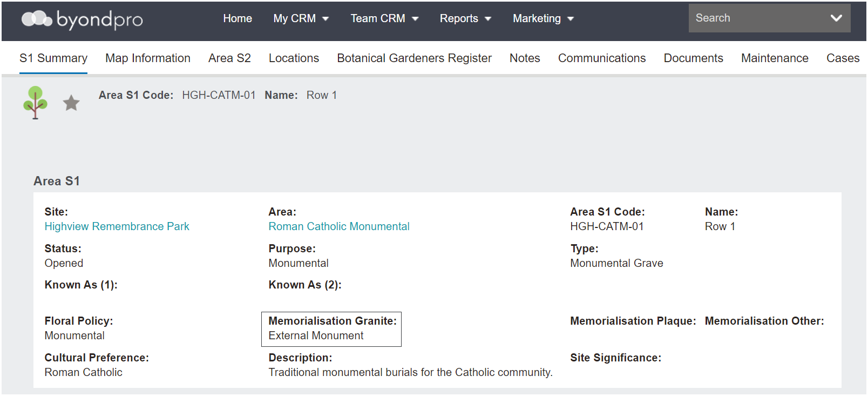Click the byondpro logo
The width and height of the screenshot is (868, 396).
82,19
